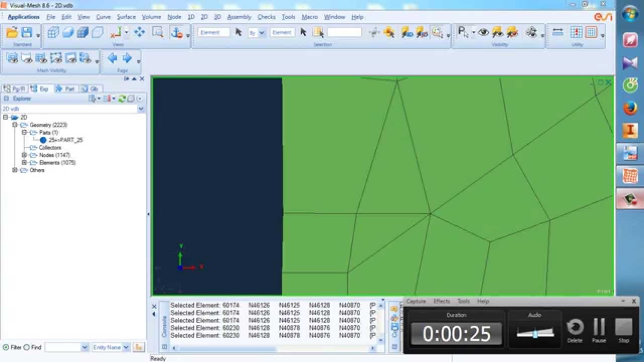This screenshot has height=362, width=644.
Task: Toggle the eye icon in Visibility toolbar
Action: (484, 32)
